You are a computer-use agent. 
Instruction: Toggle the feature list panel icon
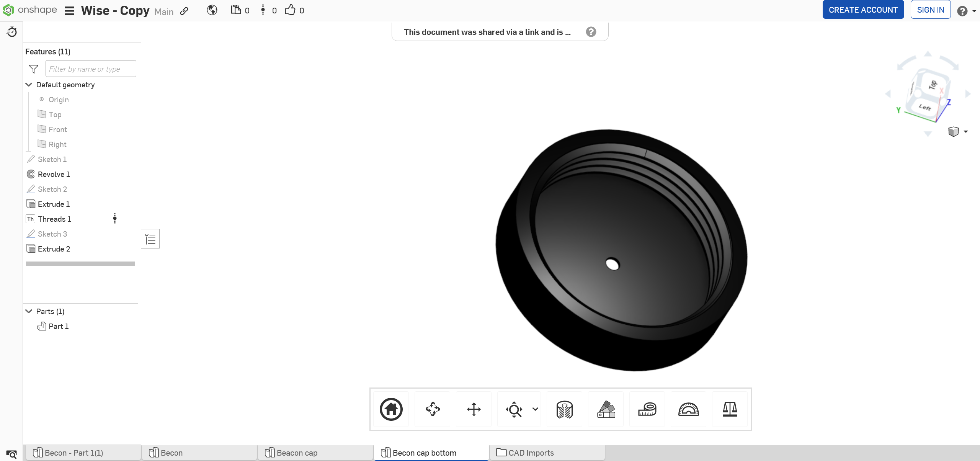(x=150, y=239)
